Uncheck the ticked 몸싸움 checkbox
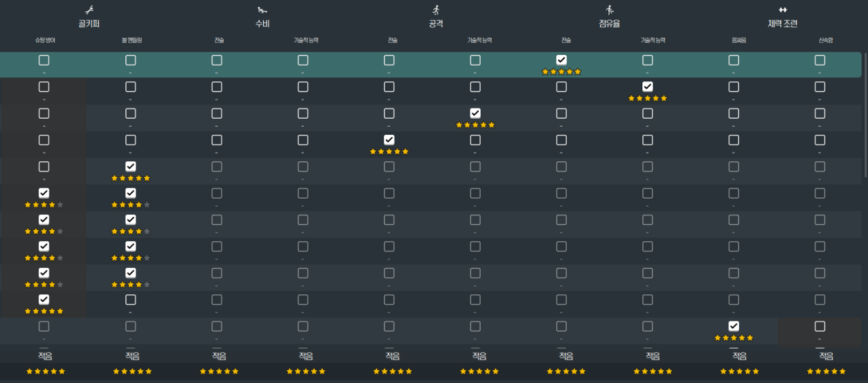868x383 pixels. tap(734, 326)
